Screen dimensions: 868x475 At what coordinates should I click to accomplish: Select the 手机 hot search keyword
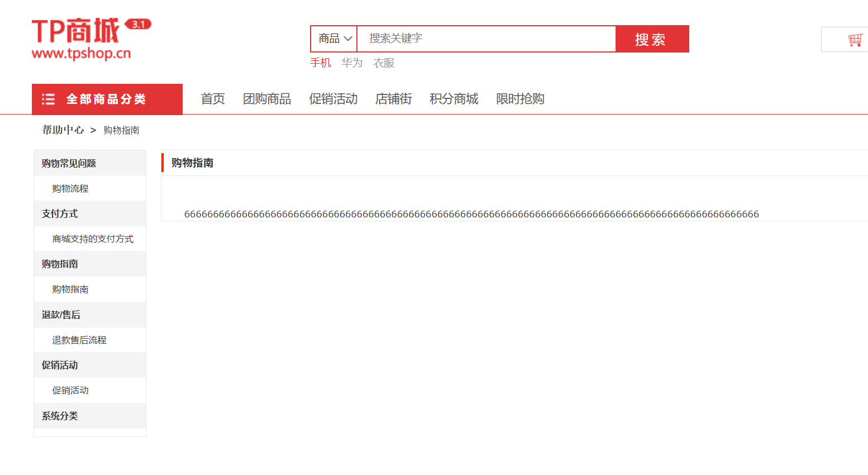pyautogui.click(x=321, y=63)
